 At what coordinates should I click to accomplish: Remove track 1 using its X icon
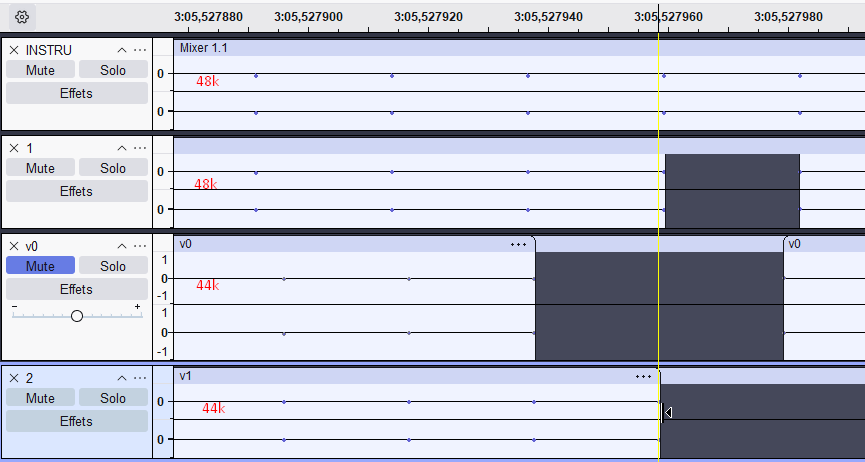pyautogui.click(x=14, y=148)
